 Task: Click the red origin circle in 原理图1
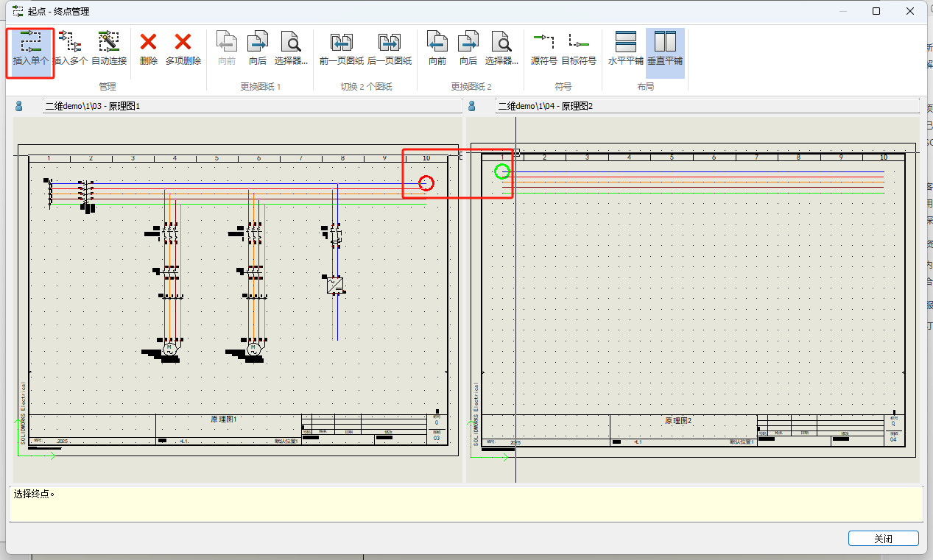tap(426, 183)
